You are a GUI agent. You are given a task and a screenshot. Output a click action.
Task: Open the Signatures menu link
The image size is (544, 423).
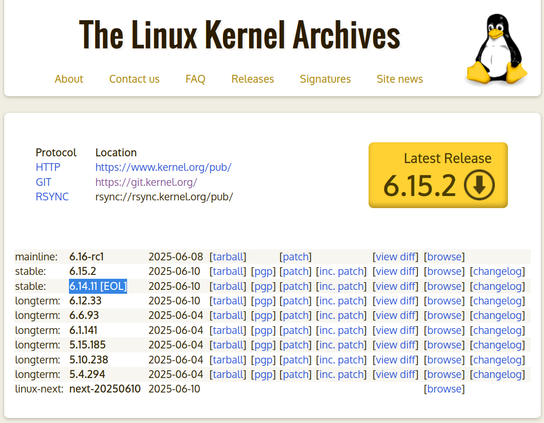[x=325, y=79]
